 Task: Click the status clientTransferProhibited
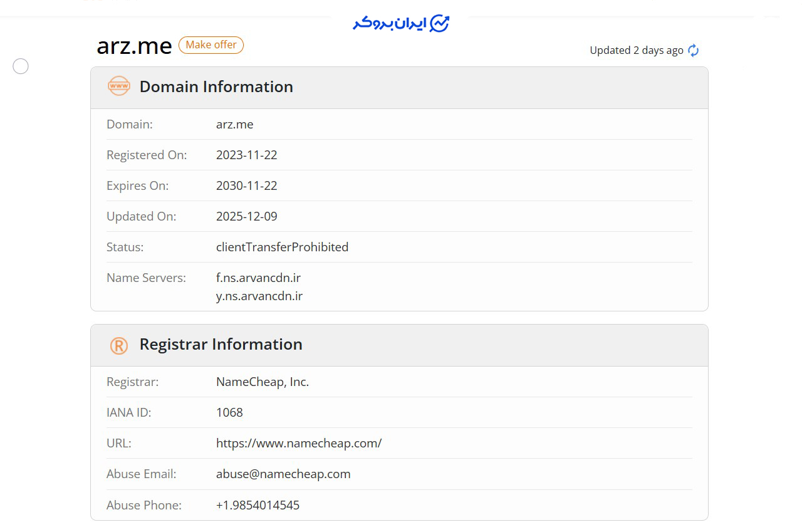283,247
